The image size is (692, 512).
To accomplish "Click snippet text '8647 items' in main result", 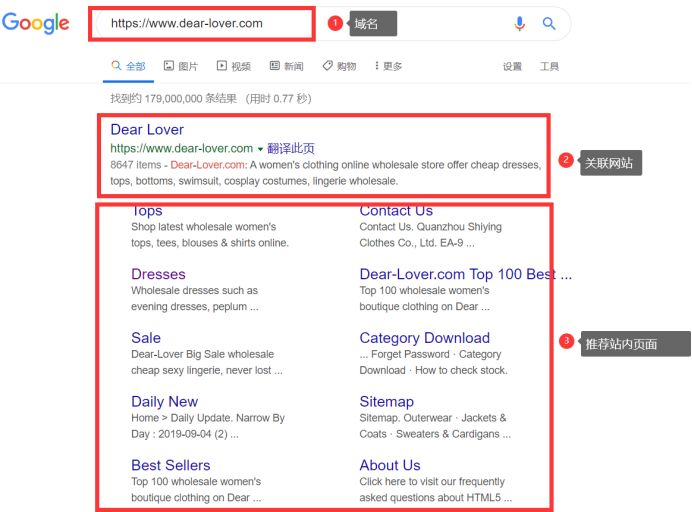I will (x=135, y=165).
